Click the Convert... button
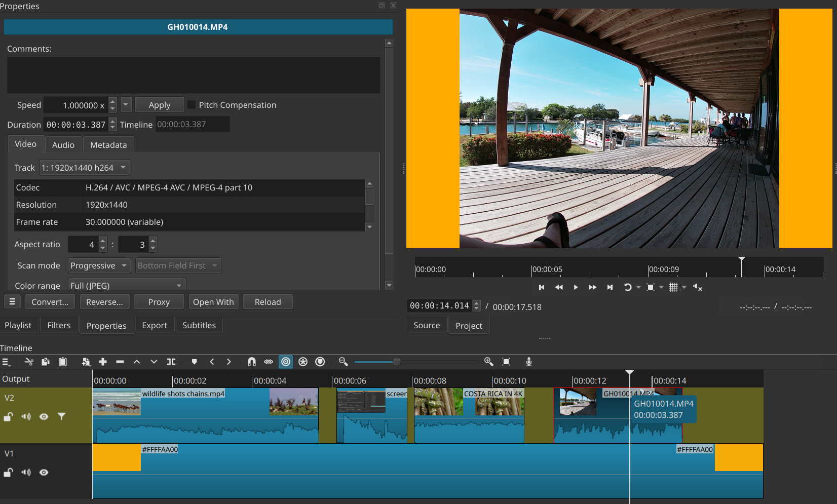The image size is (837, 504). pos(50,302)
